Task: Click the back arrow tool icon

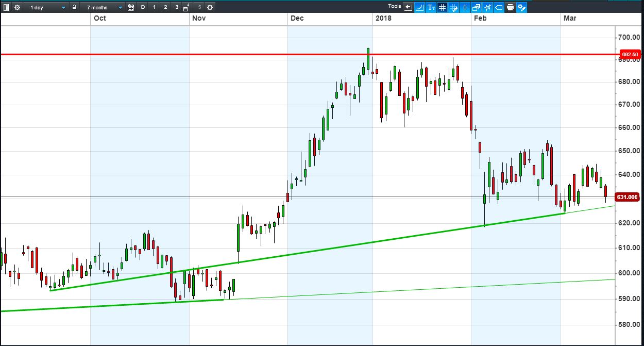Action: coord(409,7)
